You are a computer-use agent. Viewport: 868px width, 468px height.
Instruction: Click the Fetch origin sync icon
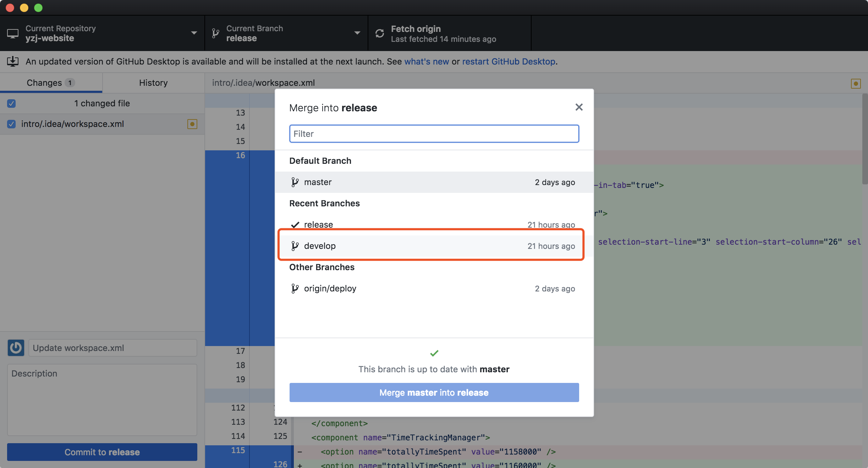(x=380, y=33)
